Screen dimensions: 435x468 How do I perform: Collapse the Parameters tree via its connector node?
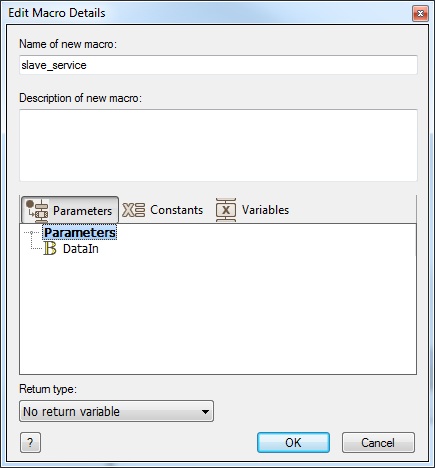pos(32,233)
